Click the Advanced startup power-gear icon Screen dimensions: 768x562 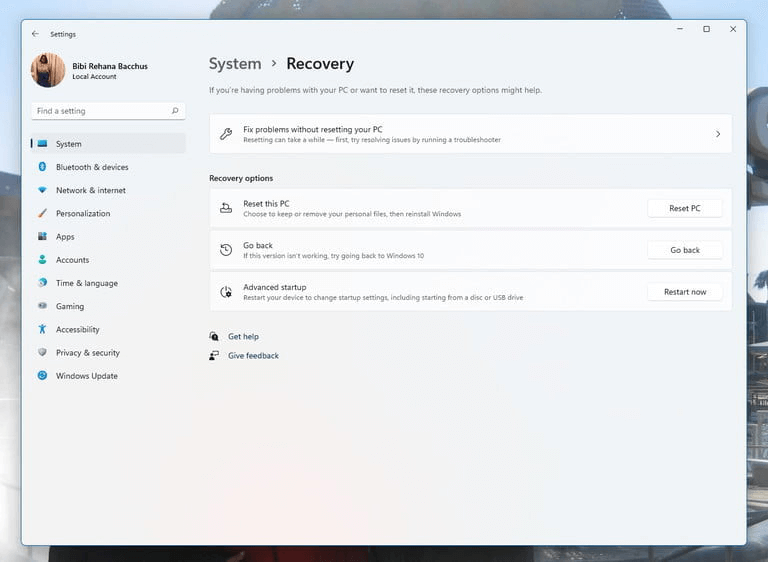pyautogui.click(x=226, y=292)
